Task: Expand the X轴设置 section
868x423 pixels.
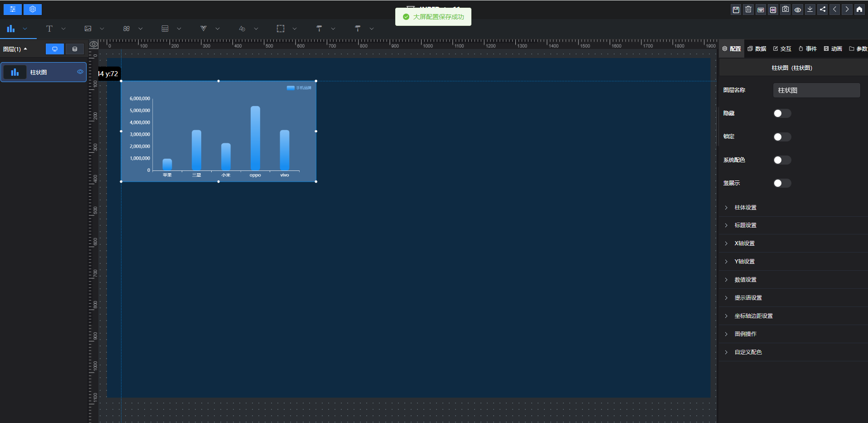Action: pos(744,243)
